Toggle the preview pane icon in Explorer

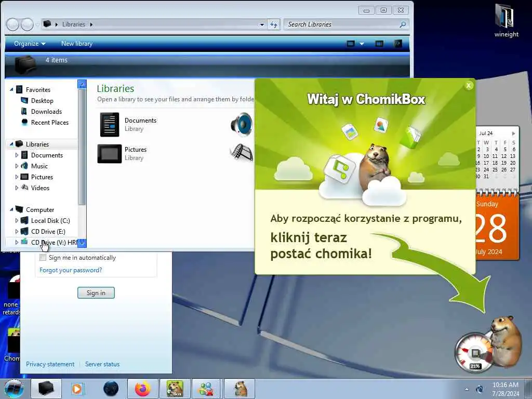click(379, 44)
